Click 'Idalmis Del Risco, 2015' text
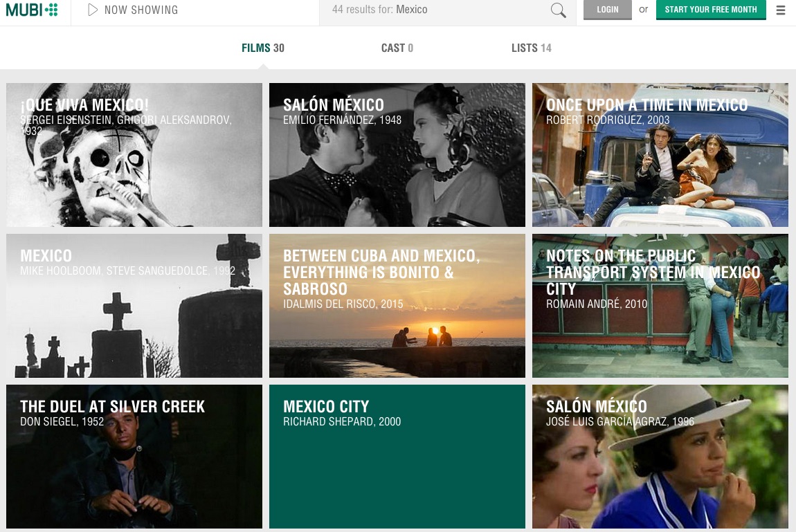796x532 pixels. 343,304
